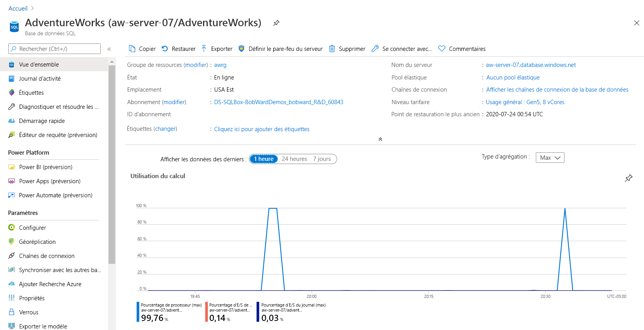Click changer next to Étiquettes
This screenshot has height=330, width=644.
165,129
